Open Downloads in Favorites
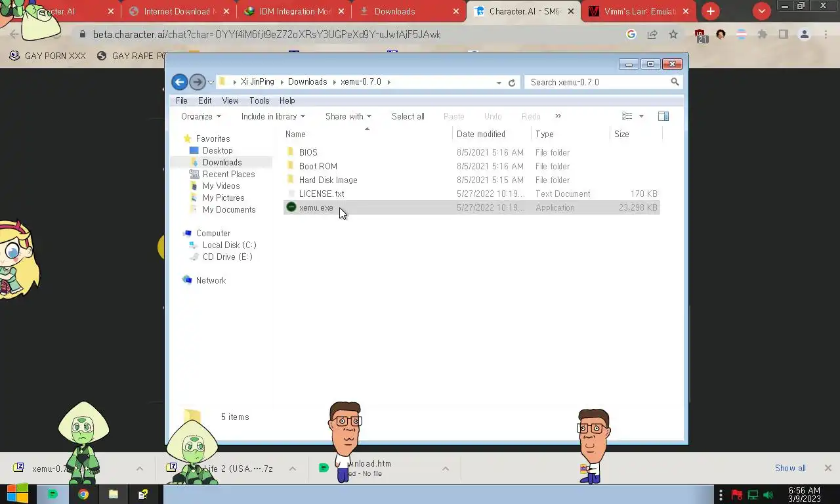 (222, 162)
